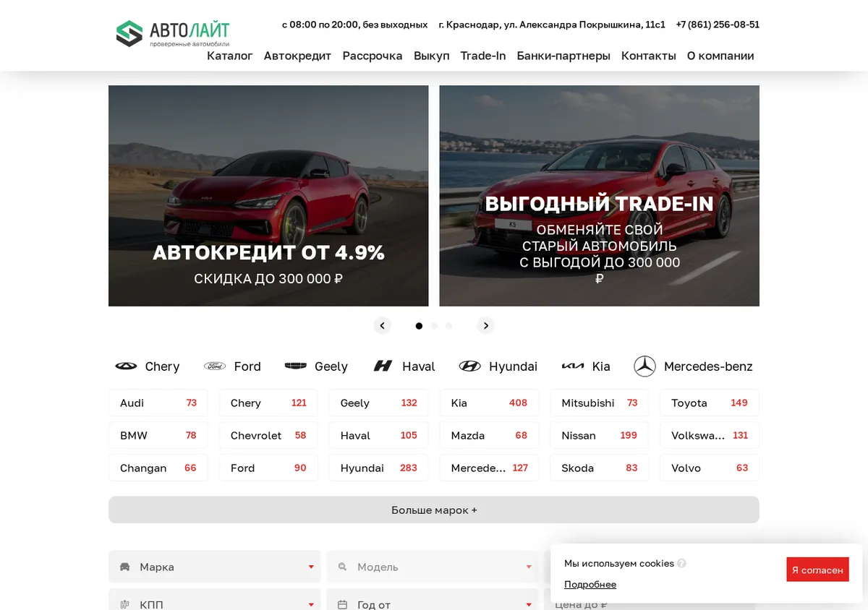Expand the Год от dropdown

(x=433, y=601)
